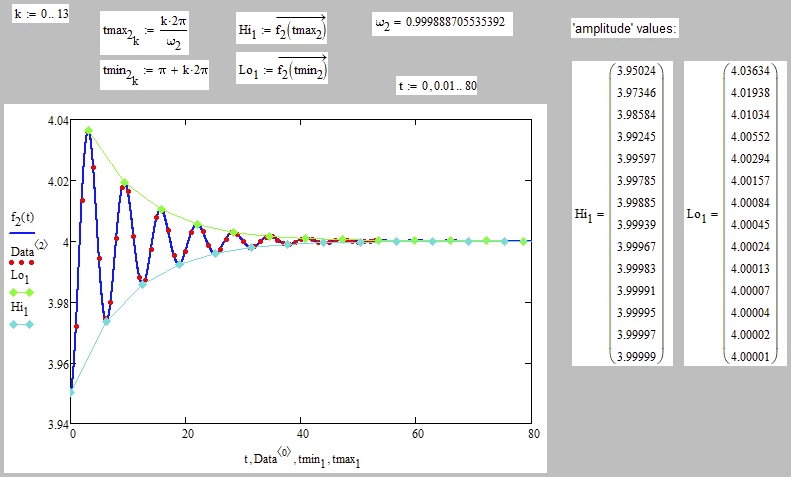Click the x-axis tick label 60

point(418,434)
